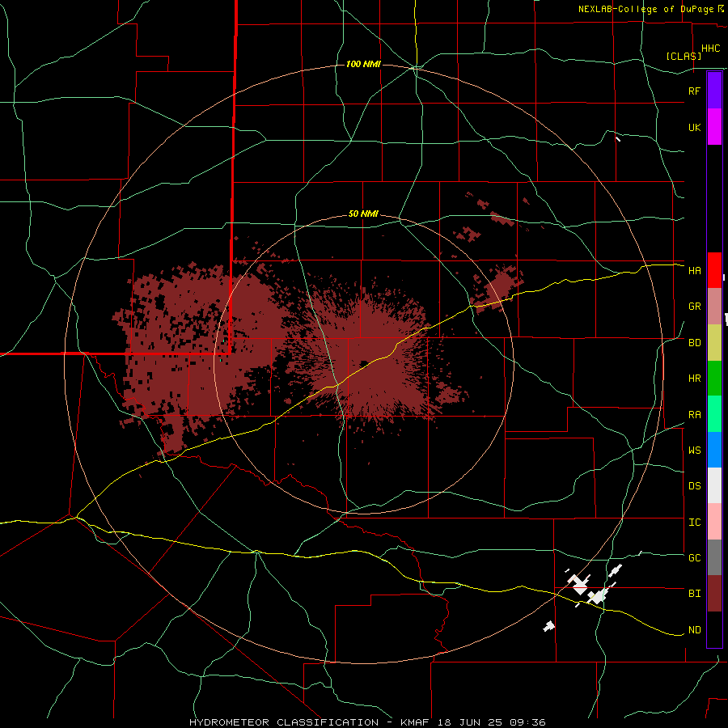Click the 'GC' legend label text
Viewport: 728px width, 728px height.
click(x=695, y=558)
